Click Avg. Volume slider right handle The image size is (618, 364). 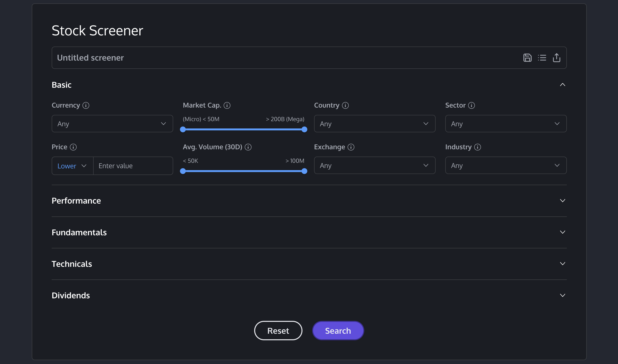[304, 171]
